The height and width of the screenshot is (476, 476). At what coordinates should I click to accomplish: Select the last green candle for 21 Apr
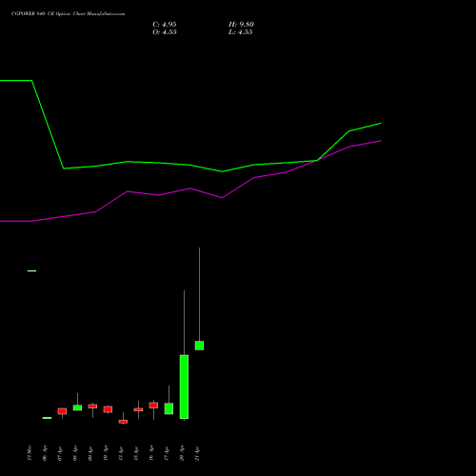coord(199,346)
